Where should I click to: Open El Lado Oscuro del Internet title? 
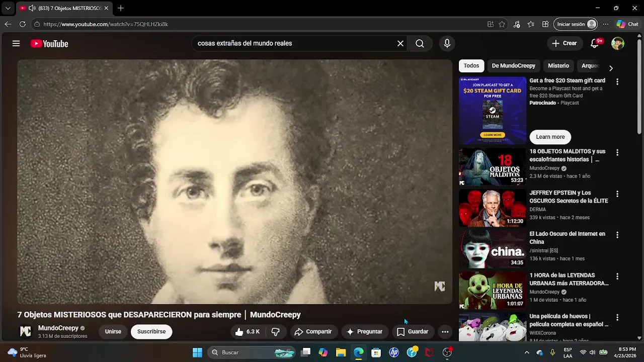pos(567,238)
